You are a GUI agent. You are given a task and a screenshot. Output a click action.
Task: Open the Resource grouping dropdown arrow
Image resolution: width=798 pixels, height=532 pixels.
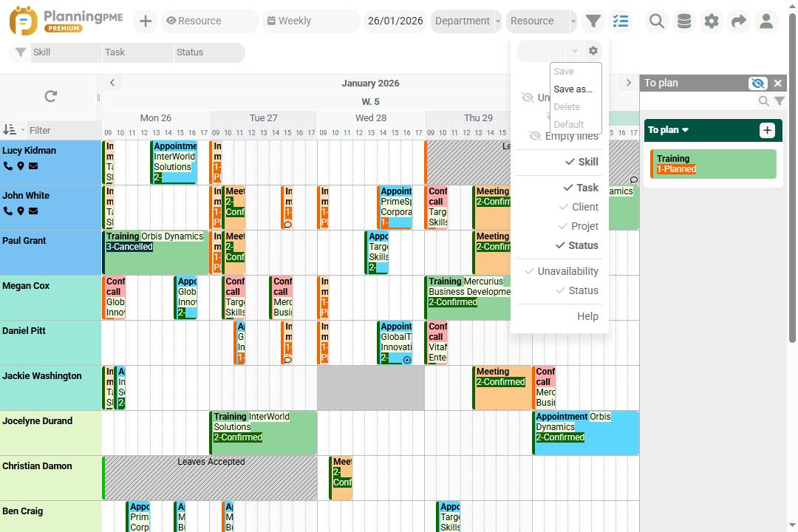[573, 21]
